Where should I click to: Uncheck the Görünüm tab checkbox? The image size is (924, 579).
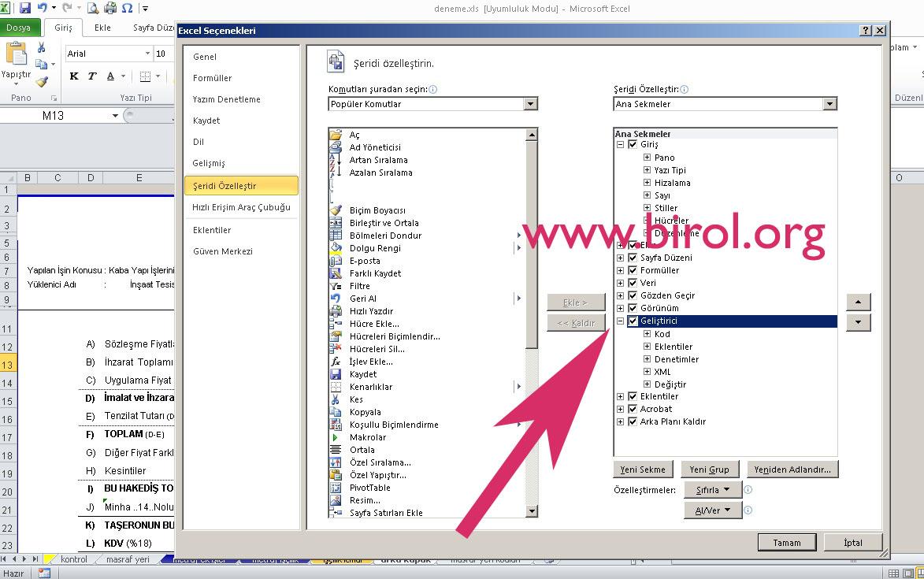point(633,308)
